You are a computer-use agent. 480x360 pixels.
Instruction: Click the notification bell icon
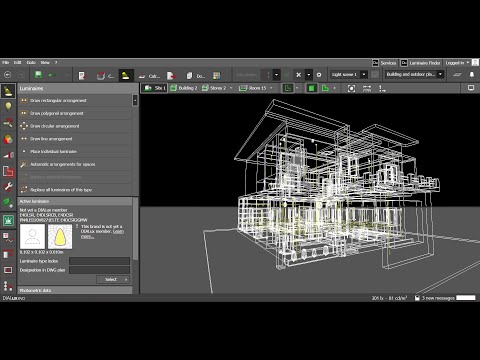[472, 75]
